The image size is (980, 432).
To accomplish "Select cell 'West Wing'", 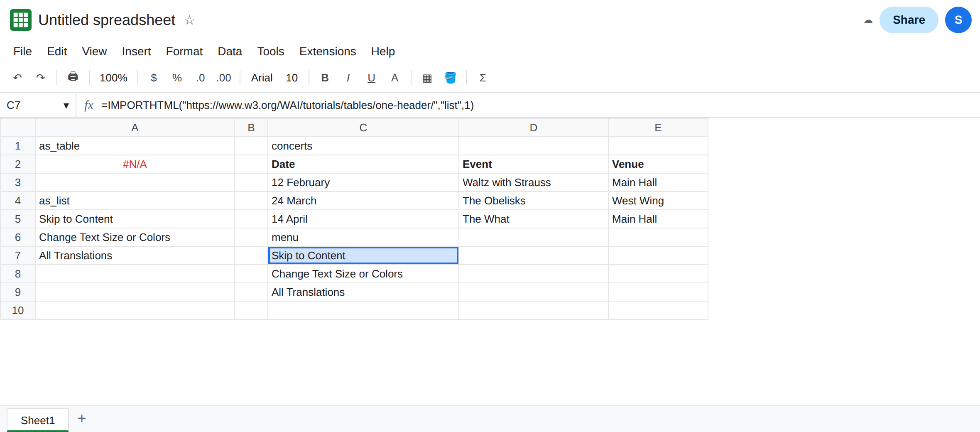I will point(658,201).
